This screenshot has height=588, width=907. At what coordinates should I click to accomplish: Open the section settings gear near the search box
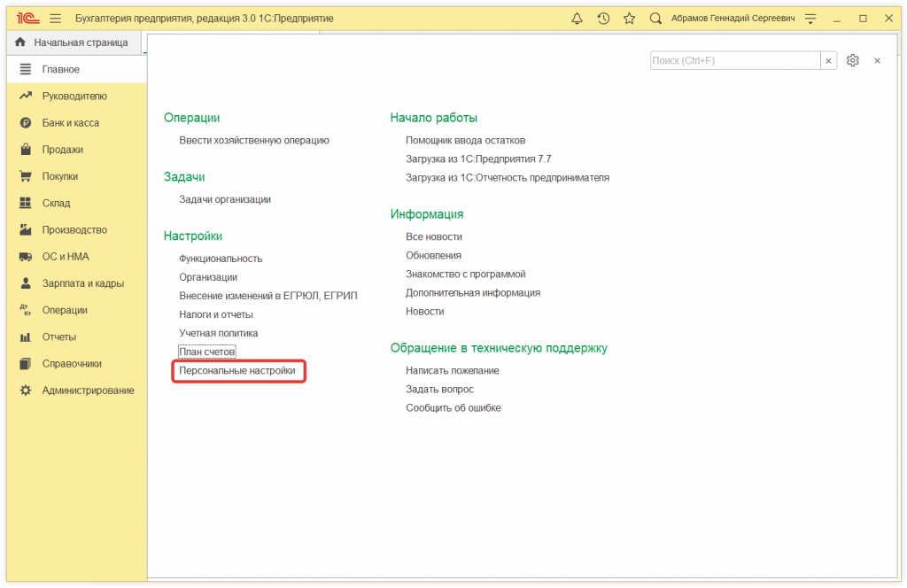coord(852,60)
